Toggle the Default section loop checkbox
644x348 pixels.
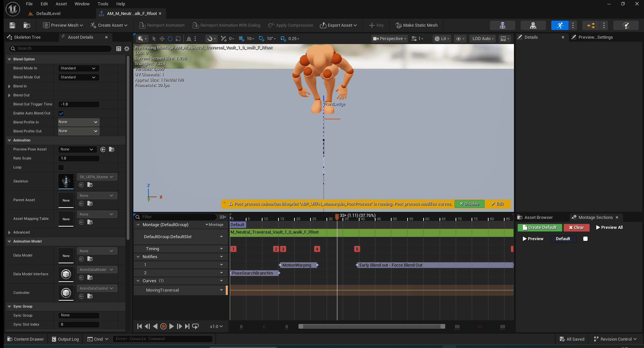click(585, 239)
